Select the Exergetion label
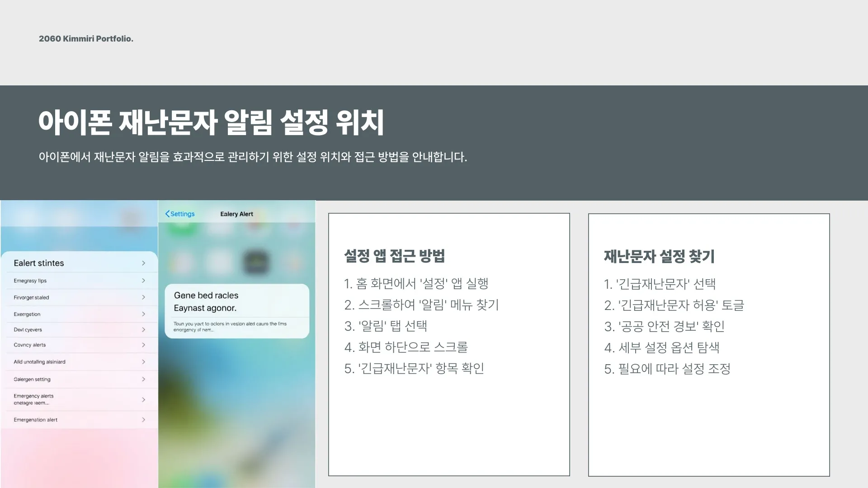The image size is (868, 488). point(27,314)
